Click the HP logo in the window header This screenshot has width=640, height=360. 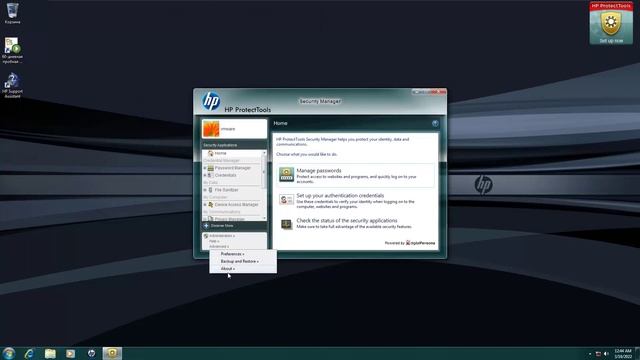tap(211, 101)
